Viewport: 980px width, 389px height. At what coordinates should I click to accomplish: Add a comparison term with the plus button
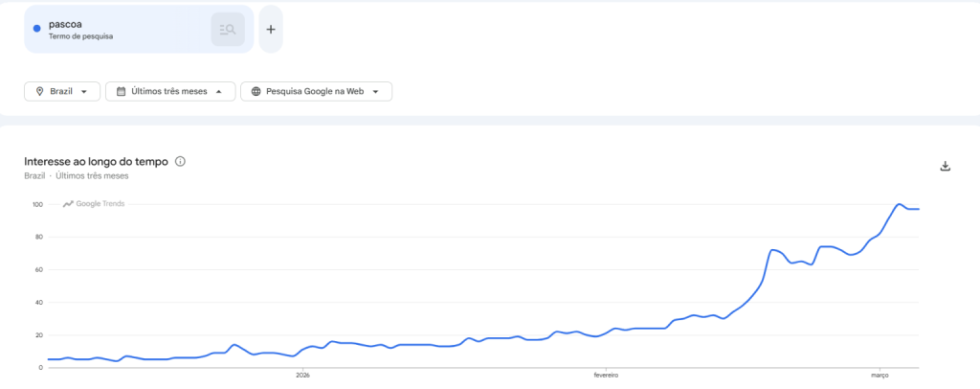coord(271,30)
